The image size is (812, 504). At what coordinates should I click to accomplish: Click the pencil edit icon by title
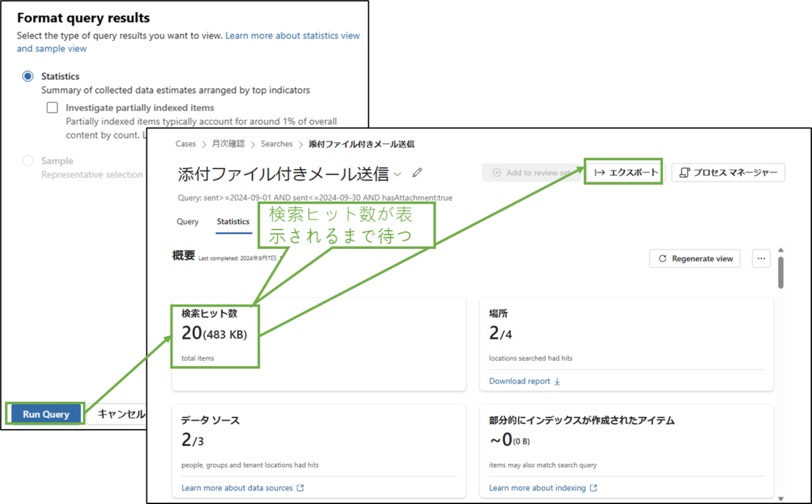tap(418, 173)
